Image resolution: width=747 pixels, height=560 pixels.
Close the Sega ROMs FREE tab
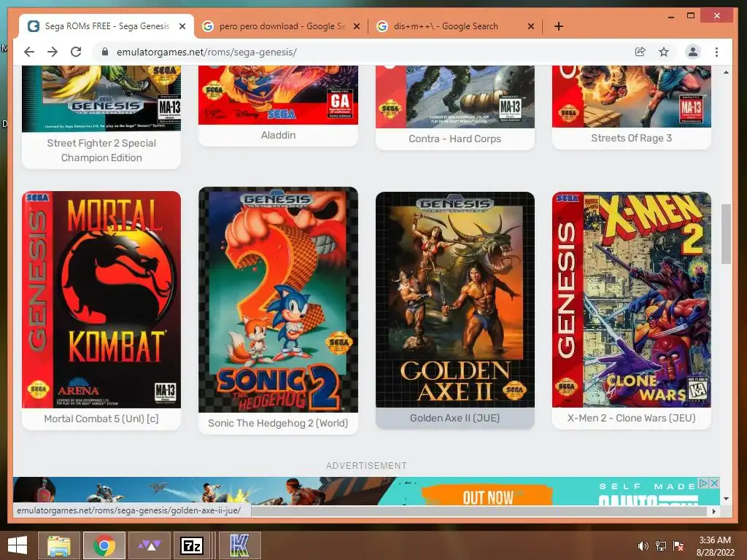[x=182, y=26]
